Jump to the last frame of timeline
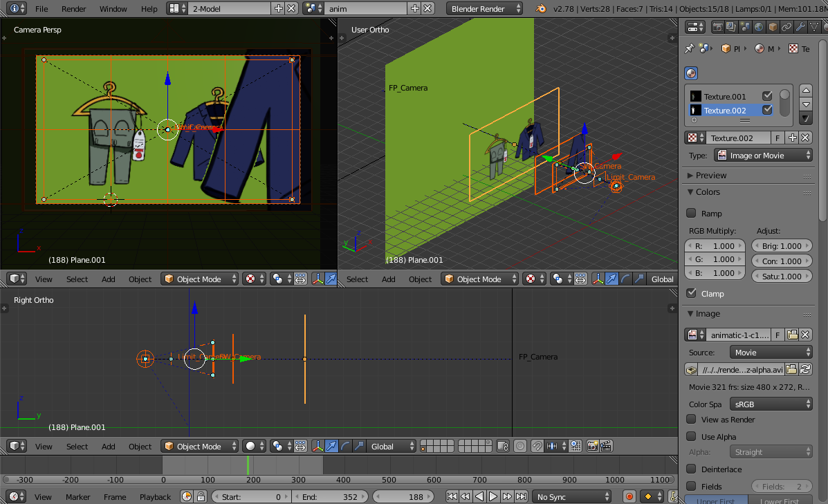The width and height of the screenshot is (828, 504). click(x=521, y=496)
